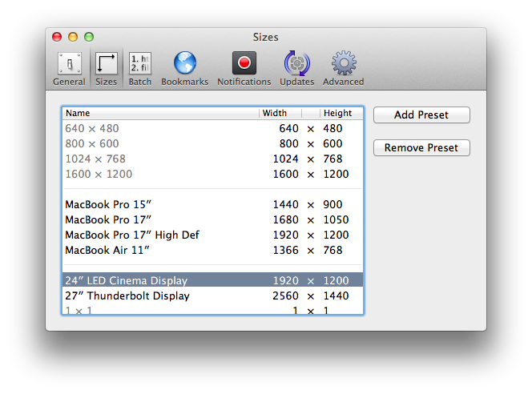Screen dimensions: 532x394
Task: Select the 24″ LED Cinema Display row
Action: (213, 281)
